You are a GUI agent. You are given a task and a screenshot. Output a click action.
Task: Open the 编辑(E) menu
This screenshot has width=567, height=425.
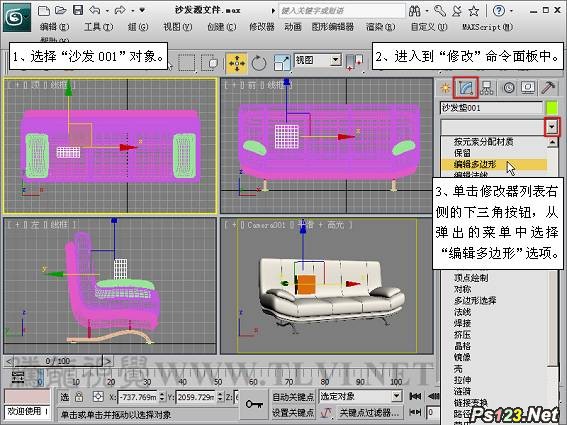[54, 27]
